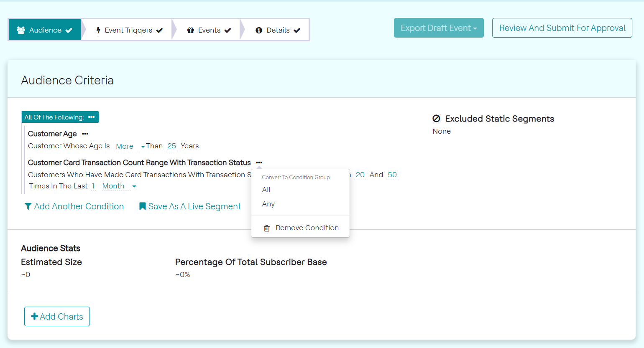Click the card transaction condition ellipsis icon
Viewport: 644px width, 348px height.
pos(259,163)
